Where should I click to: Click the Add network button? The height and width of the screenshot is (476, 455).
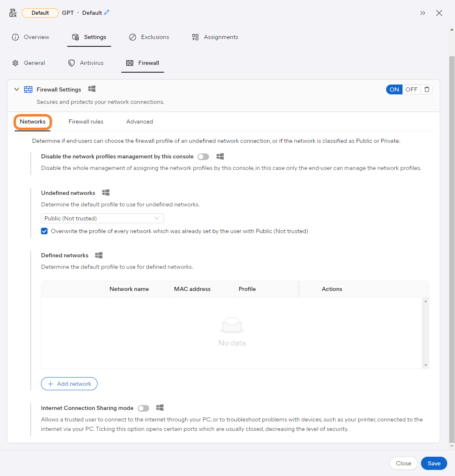(x=69, y=383)
